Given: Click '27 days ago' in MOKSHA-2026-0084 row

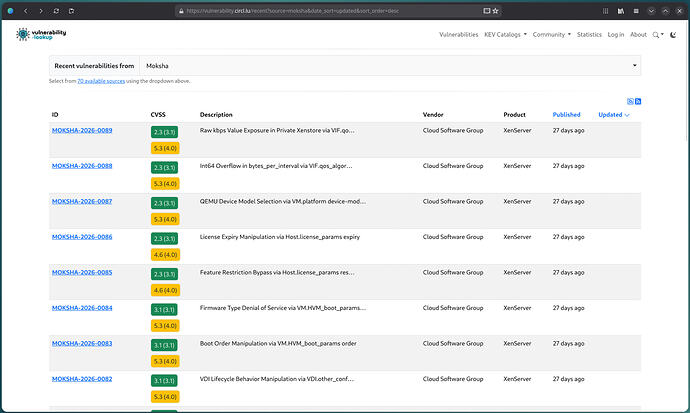Looking at the screenshot, I should pyautogui.click(x=569, y=308).
